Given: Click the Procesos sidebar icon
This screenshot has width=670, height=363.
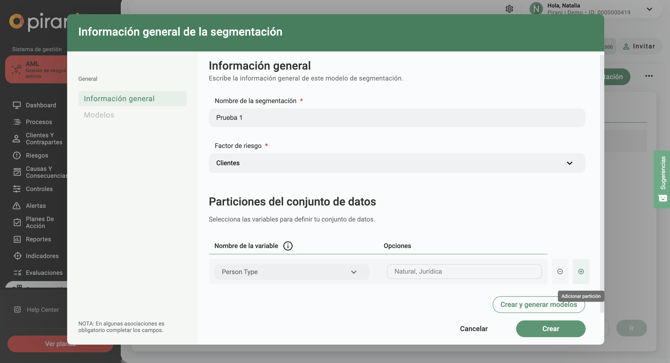Looking at the screenshot, I should (x=17, y=122).
